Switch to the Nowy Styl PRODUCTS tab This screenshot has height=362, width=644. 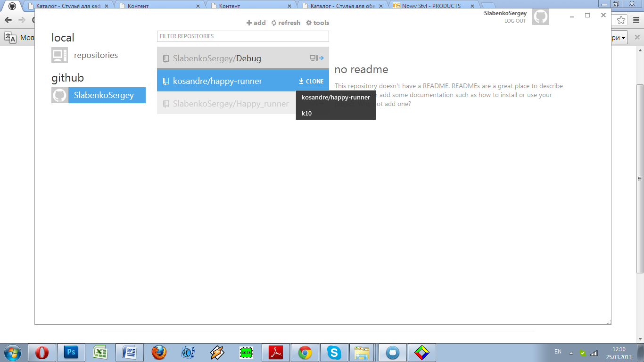tap(433, 6)
